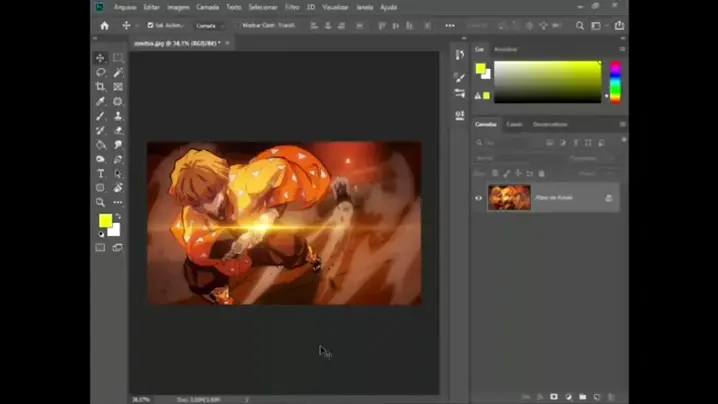This screenshot has height=404, width=718.
Task: Click the out-of-gamut warning triangle
Action: tap(478, 96)
